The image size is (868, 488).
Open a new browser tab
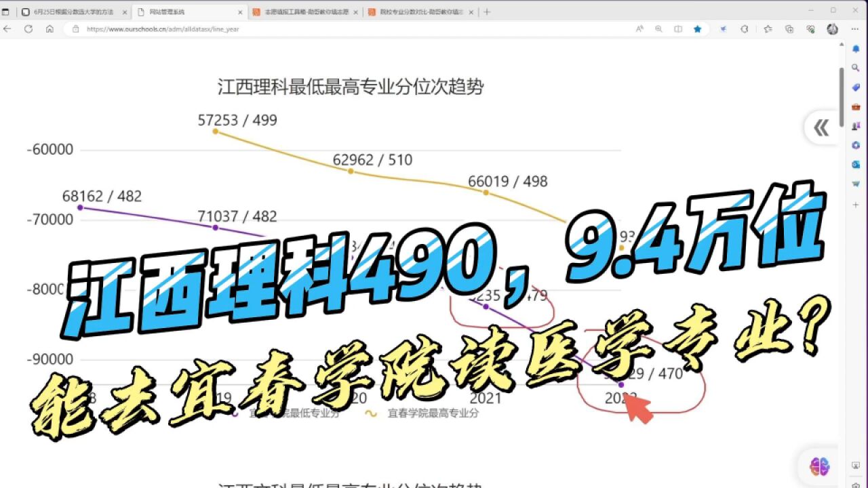point(487,12)
